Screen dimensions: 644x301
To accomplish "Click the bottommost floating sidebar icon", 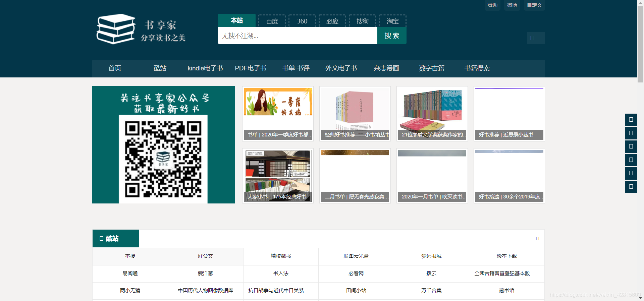I will click(631, 187).
